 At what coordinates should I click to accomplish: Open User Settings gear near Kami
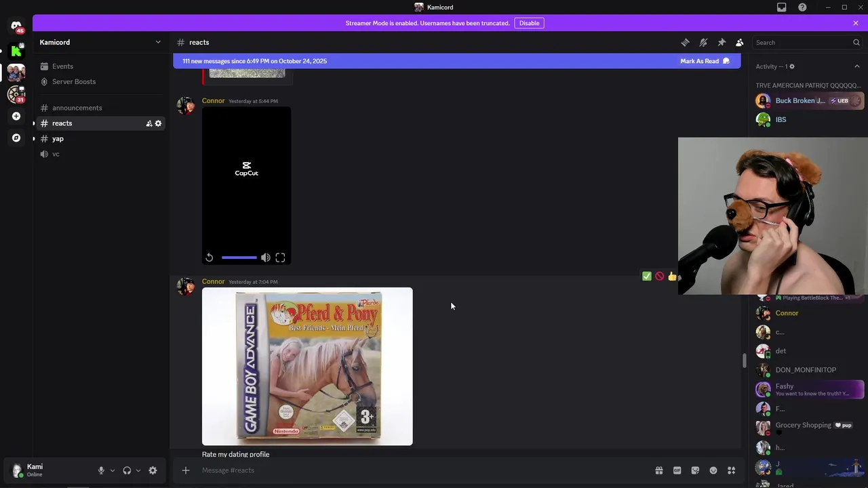(153, 470)
